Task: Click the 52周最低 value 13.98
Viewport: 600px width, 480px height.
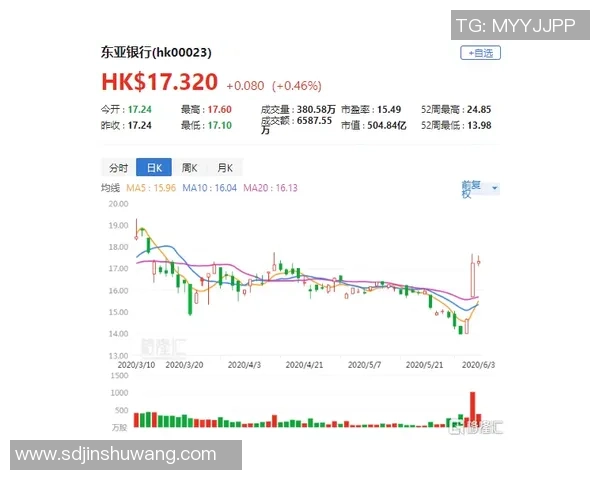Action: tap(479, 125)
